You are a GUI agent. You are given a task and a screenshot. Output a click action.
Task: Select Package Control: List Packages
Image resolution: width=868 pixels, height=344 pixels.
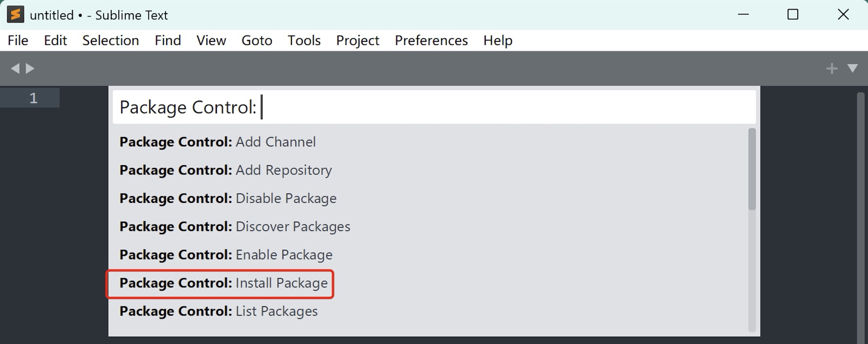click(x=428, y=311)
